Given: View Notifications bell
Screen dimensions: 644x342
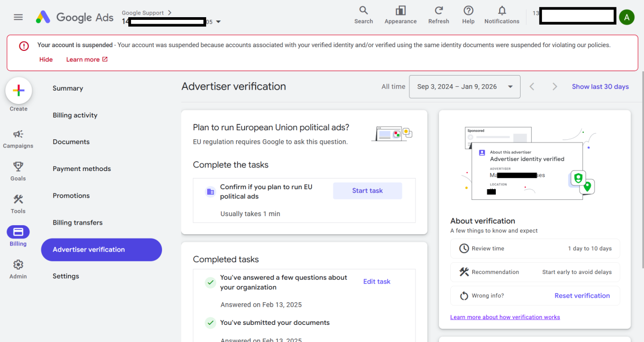Looking at the screenshot, I should pyautogui.click(x=502, y=11).
